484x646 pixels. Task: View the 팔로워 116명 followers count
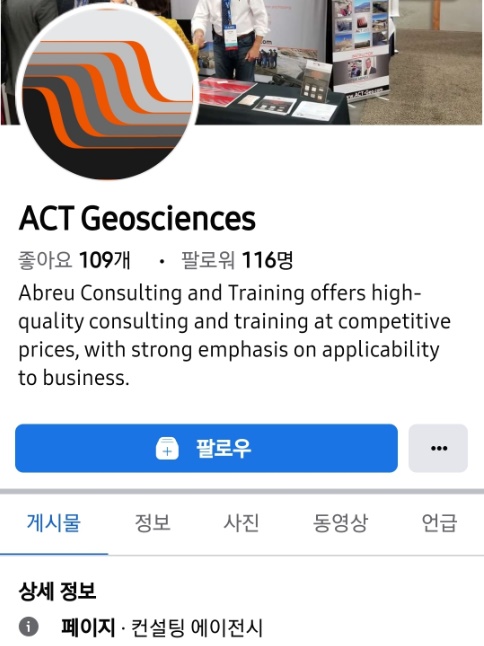237,260
